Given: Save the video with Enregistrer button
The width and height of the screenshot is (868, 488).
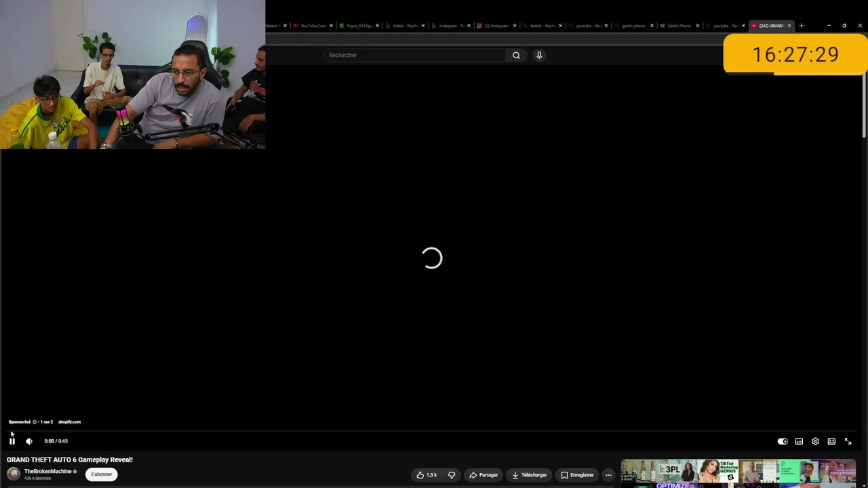Looking at the screenshot, I should coord(577,475).
